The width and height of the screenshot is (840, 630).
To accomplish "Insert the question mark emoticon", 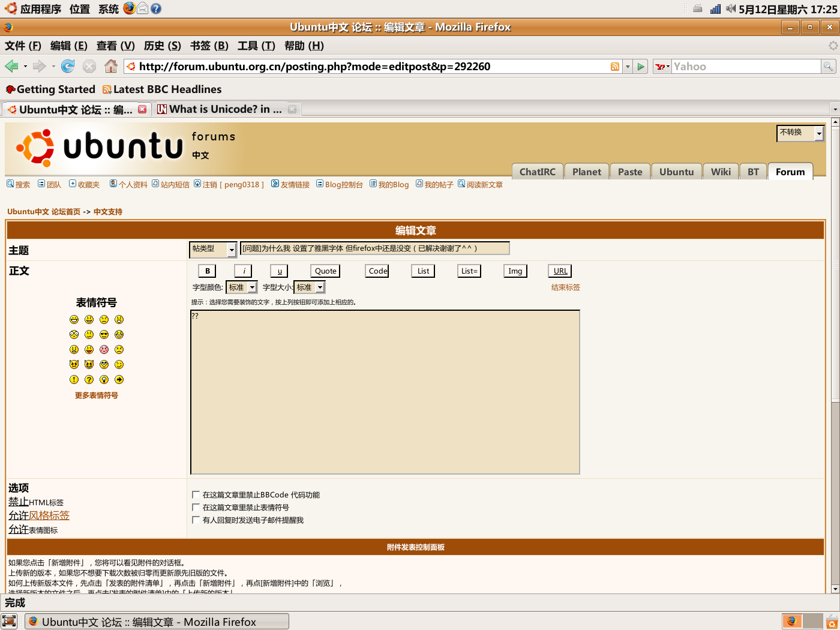I will click(x=89, y=380).
